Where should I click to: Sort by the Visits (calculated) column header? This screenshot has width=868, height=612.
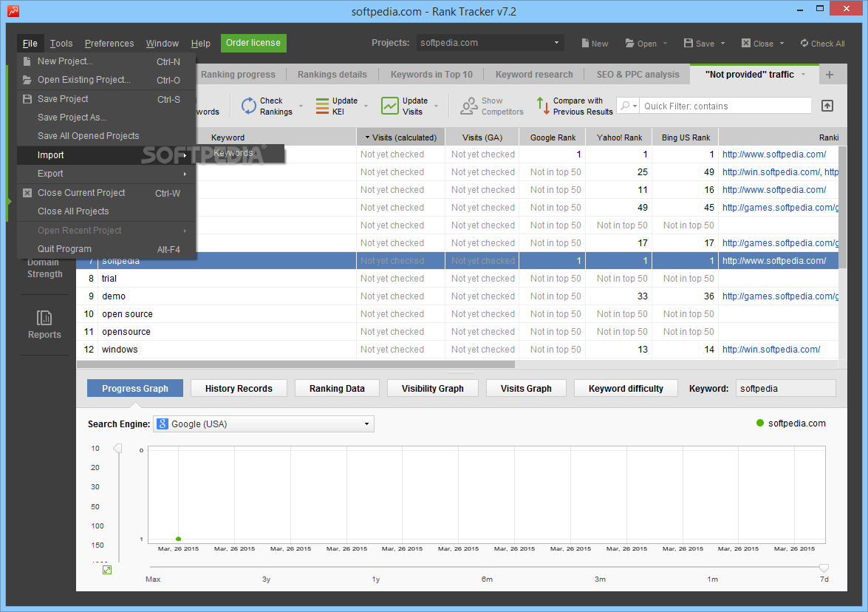pos(401,137)
